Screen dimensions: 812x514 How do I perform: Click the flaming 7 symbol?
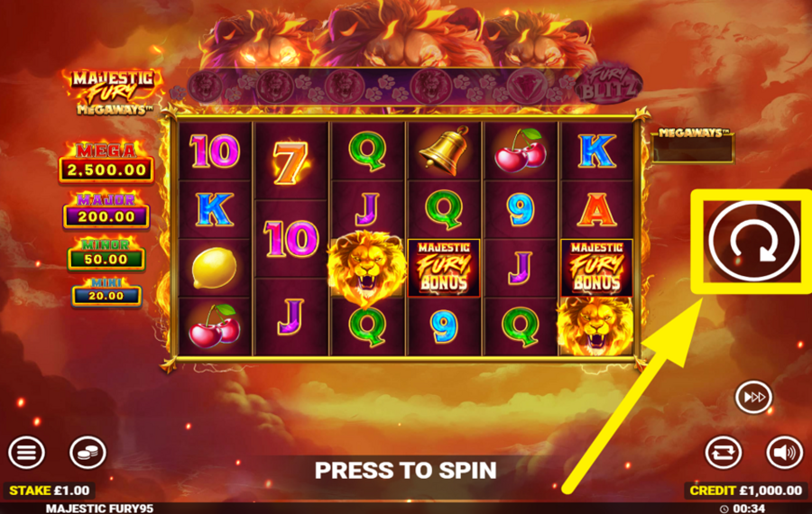coord(291,162)
